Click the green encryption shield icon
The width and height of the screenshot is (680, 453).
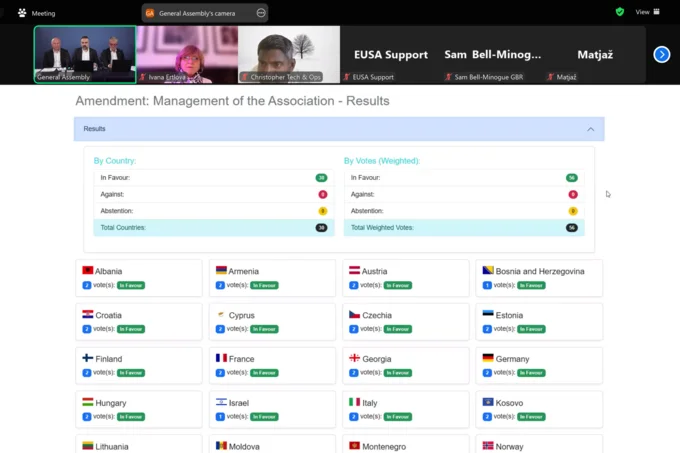pos(620,12)
